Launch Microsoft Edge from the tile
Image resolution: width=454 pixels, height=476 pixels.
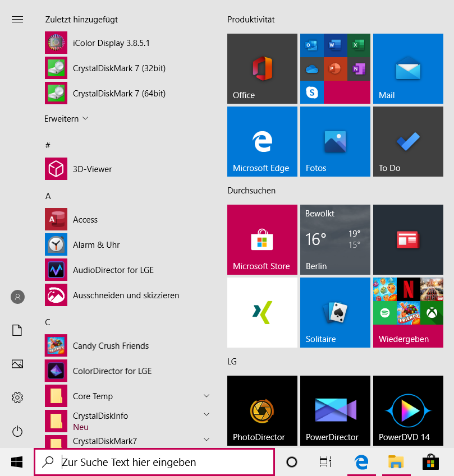[262, 141]
